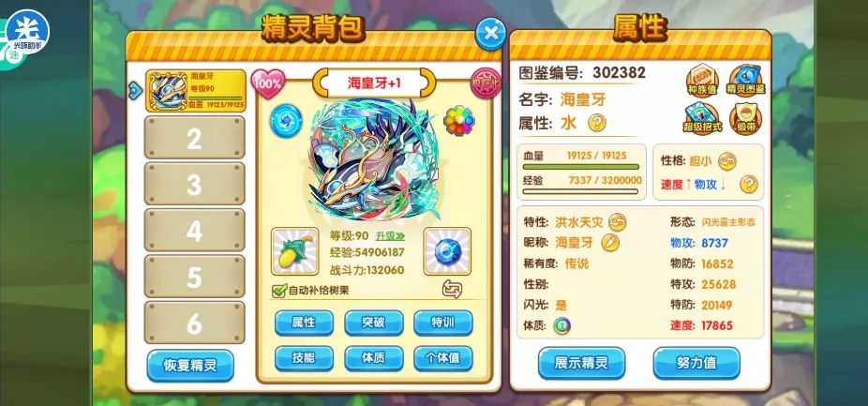
Task: Click the arrow left of 海皇牙 slot
Action: [136, 91]
